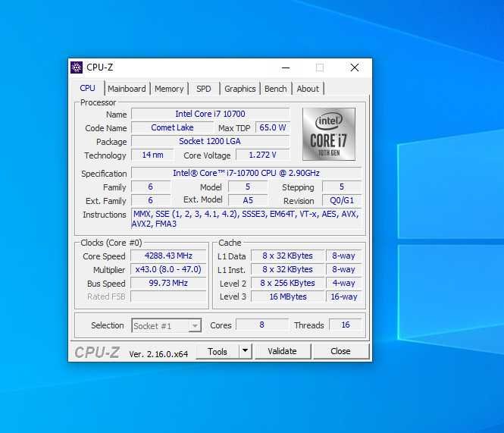This screenshot has height=433, width=504.
Task: Click the Threads value 16
Action: point(346,325)
